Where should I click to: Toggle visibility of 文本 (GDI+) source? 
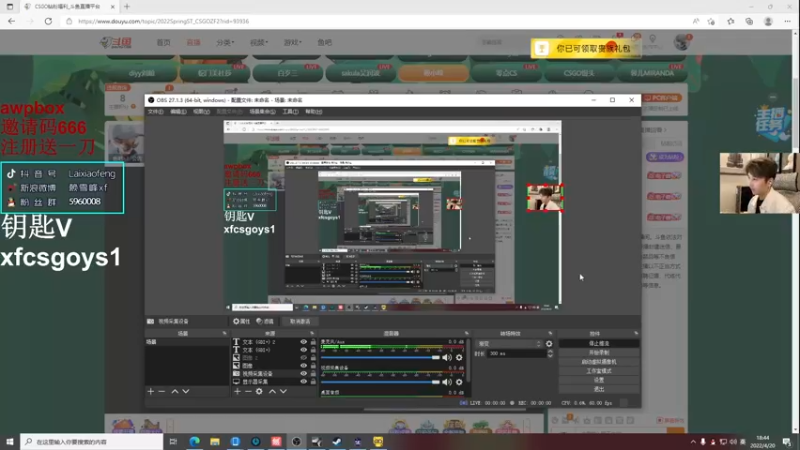click(x=304, y=350)
